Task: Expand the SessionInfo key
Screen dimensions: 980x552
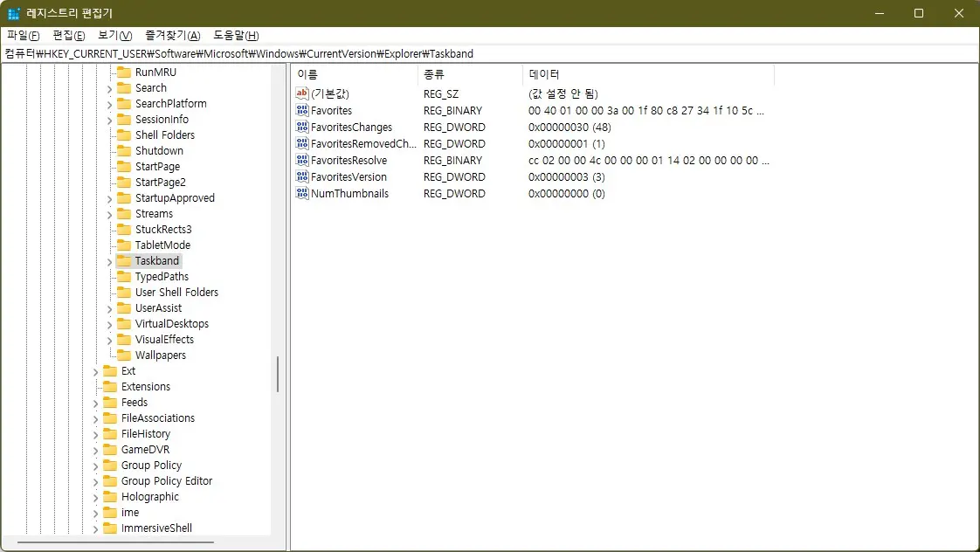Action: point(109,120)
